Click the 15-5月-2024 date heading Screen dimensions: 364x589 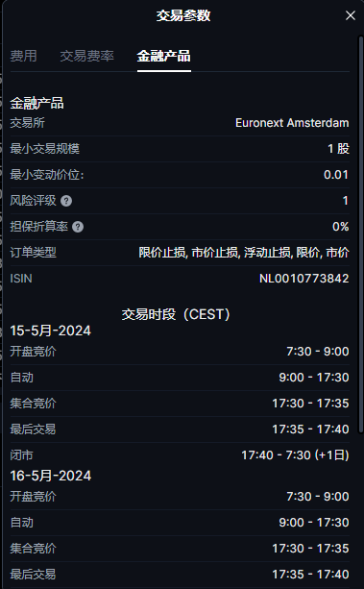click(x=51, y=331)
